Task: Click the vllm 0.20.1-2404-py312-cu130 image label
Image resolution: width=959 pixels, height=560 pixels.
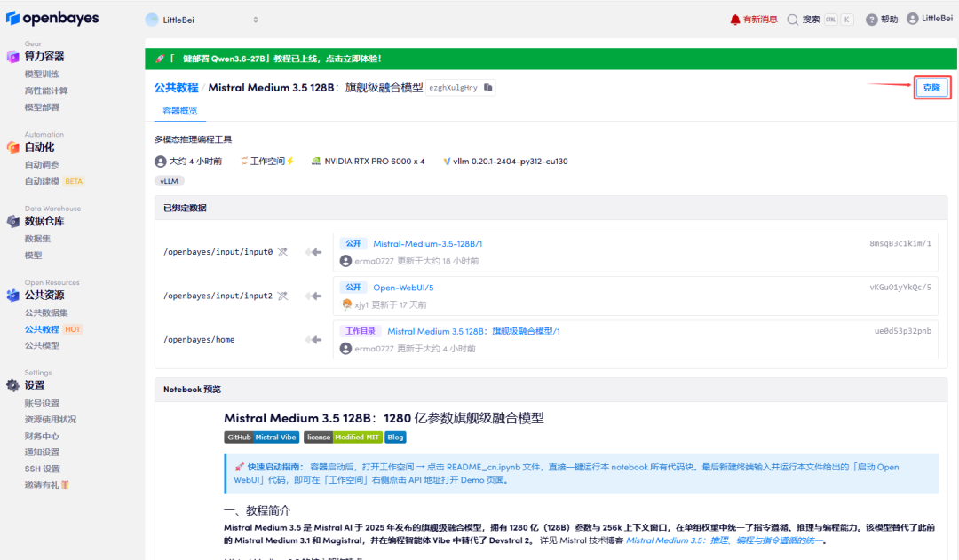Action: click(505, 162)
